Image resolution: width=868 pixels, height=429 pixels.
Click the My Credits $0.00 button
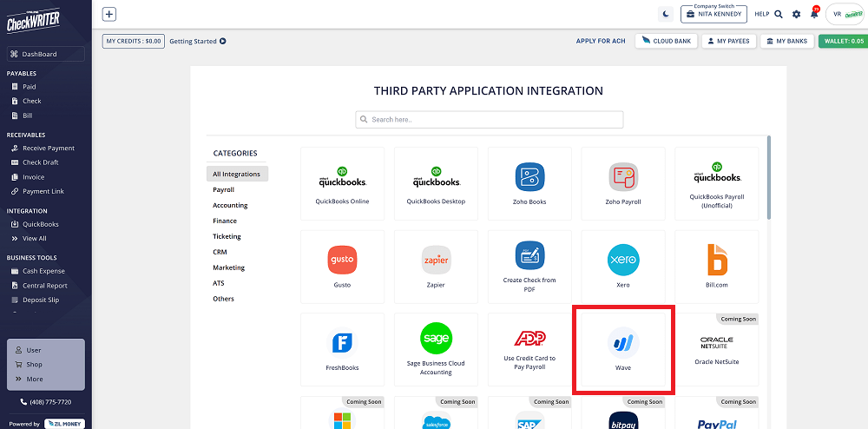pos(134,41)
